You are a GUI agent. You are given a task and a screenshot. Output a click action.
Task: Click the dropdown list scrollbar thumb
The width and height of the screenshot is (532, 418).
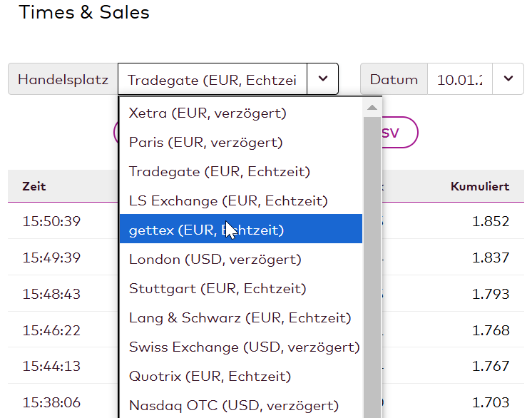click(372, 267)
